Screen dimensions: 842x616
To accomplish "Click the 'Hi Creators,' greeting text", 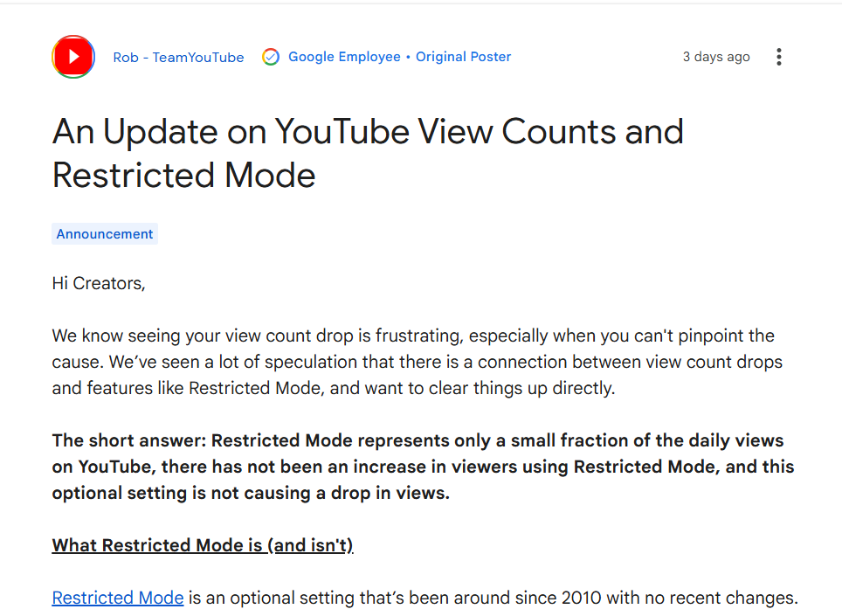I will point(99,284).
